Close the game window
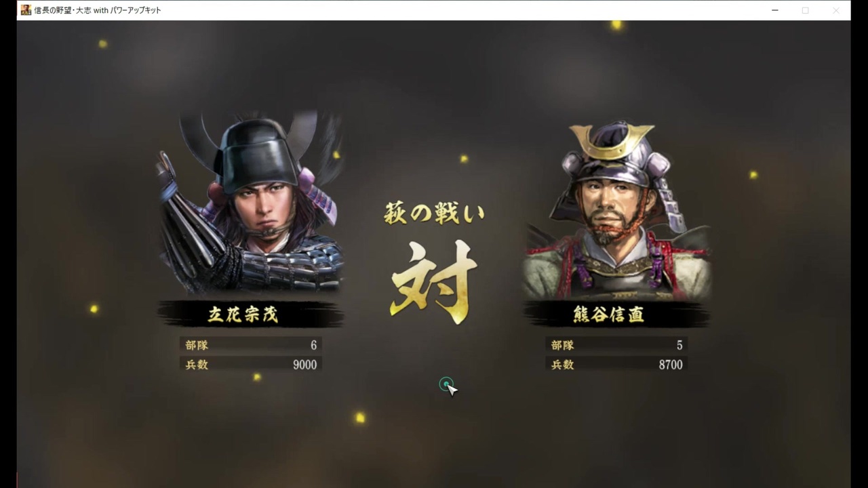Viewport: 868px width, 488px height. click(x=835, y=10)
